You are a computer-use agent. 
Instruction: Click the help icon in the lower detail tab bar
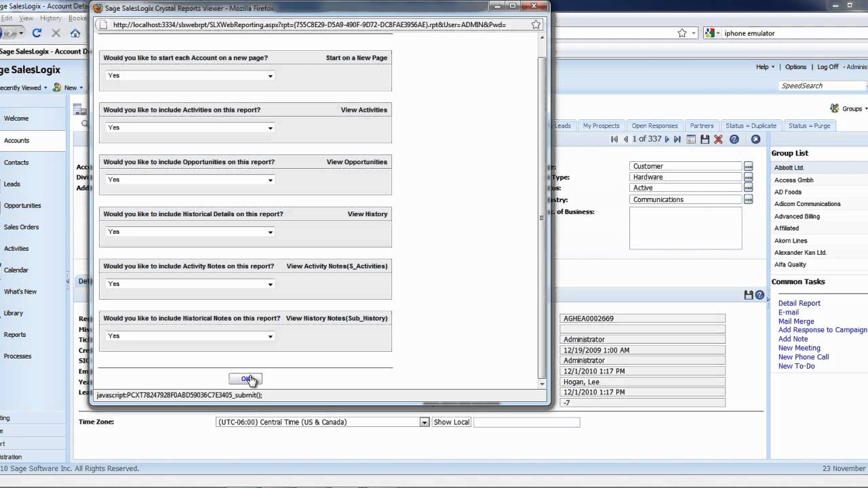coord(759,295)
